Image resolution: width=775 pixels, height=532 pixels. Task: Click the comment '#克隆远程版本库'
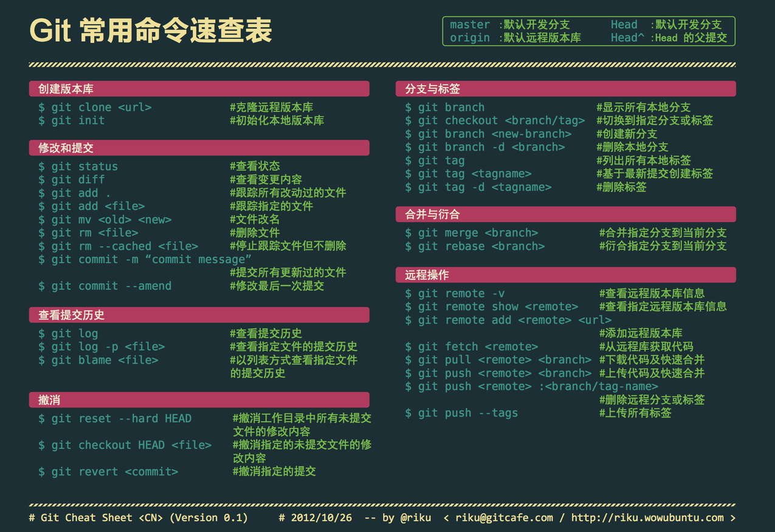pyautogui.click(x=271, y=107)
